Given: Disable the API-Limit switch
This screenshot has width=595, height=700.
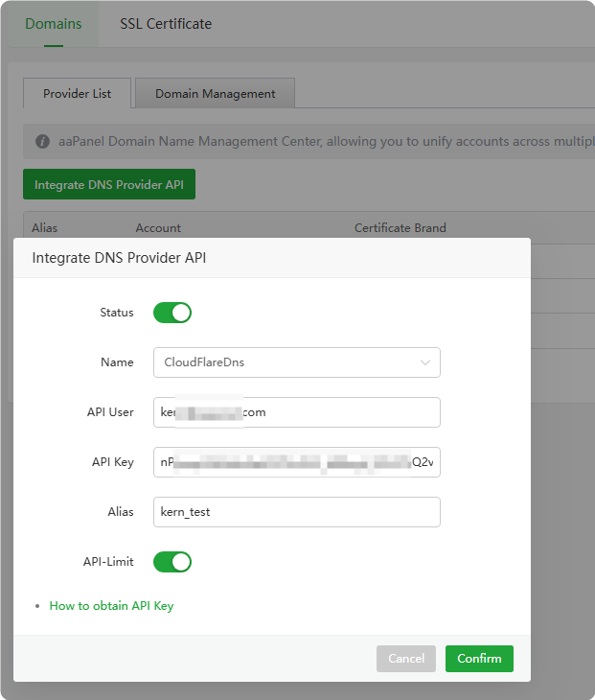Looking at the screenshot, I should tap(172, 562).
